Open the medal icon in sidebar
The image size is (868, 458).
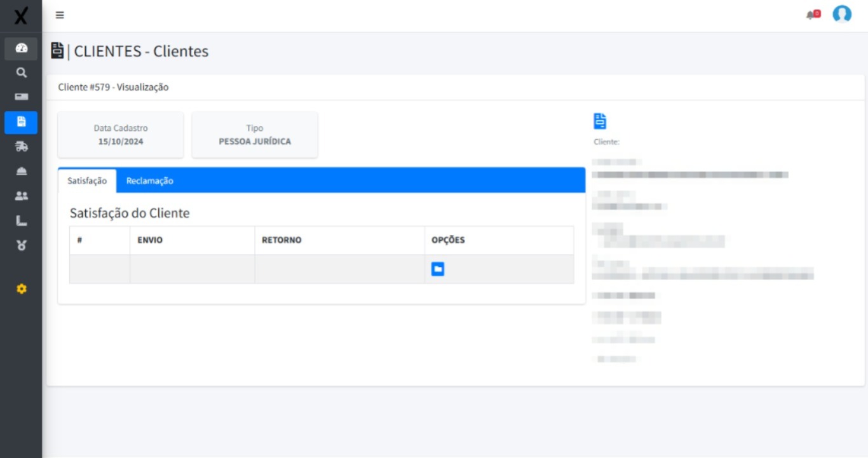21,245
